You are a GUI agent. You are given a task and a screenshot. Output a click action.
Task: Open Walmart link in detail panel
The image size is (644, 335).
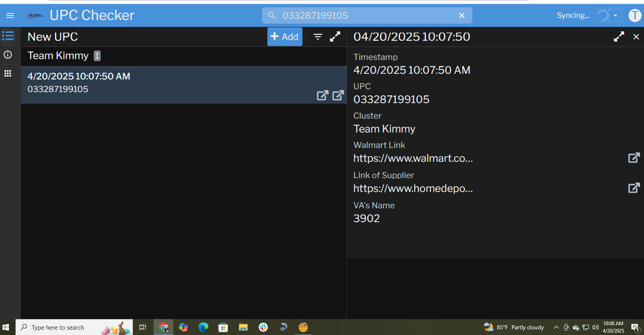634,158
